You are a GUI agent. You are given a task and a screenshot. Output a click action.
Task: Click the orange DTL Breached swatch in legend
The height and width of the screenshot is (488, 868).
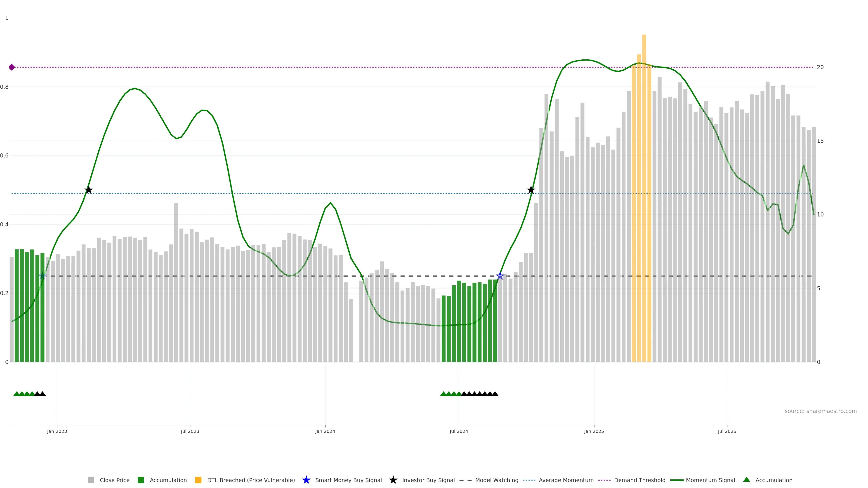pos(198,480)
